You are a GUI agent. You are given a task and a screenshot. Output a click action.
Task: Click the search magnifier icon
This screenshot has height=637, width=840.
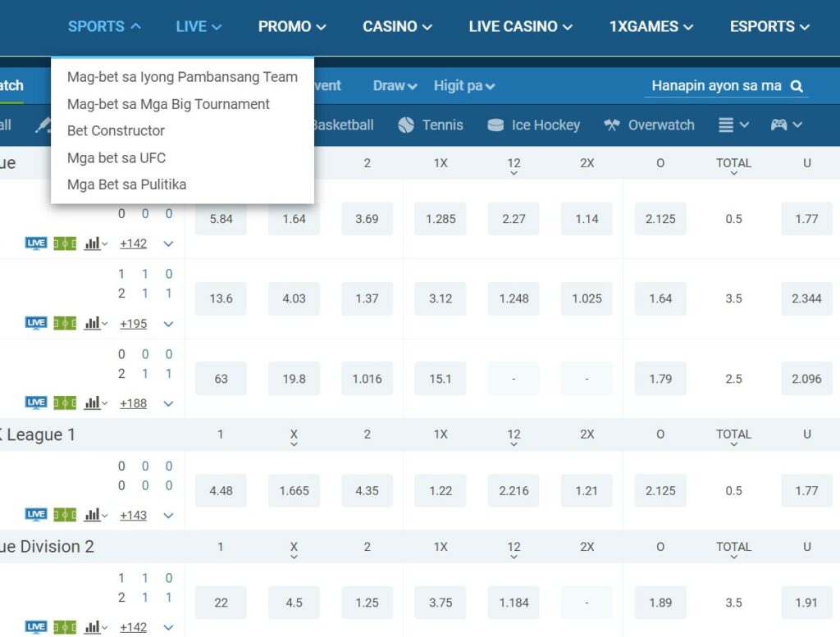point(797,86)
